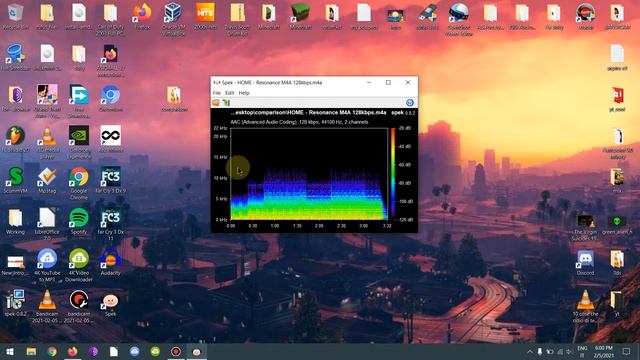The width and height of the screenshot is (640, 360).
Task: Click the 4K YouTube to MP3 taskbar icon
Action: (135, 351)
